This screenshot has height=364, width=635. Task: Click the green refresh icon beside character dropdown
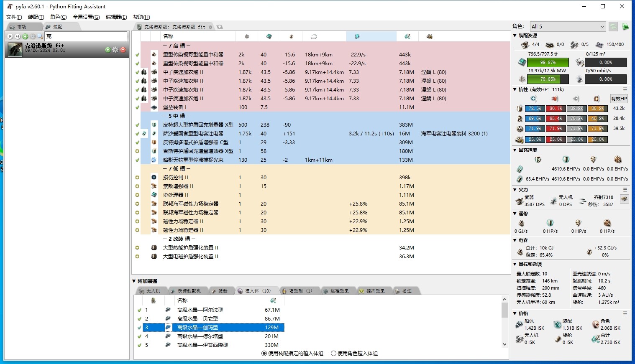[613, 27]
